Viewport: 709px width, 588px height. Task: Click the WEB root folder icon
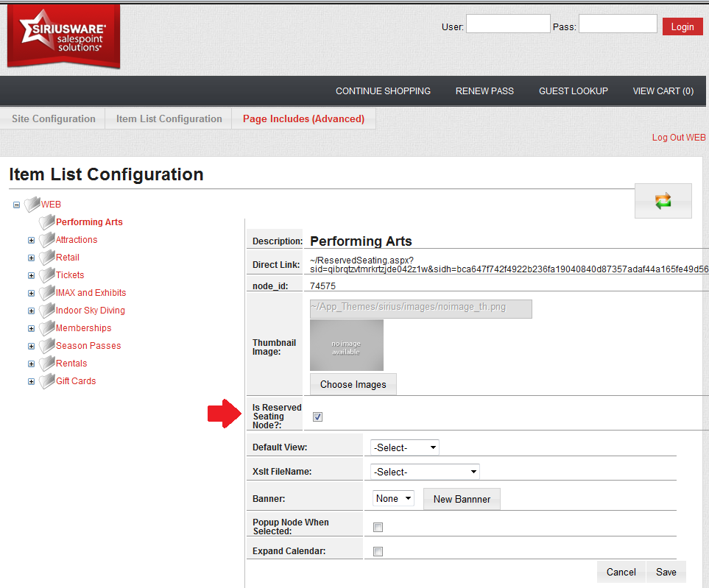[x=32, y=205]
